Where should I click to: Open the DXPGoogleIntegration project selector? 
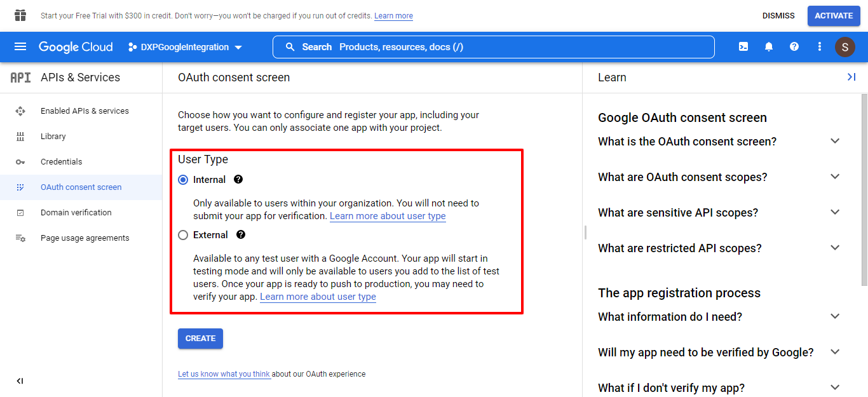point(186,47)
